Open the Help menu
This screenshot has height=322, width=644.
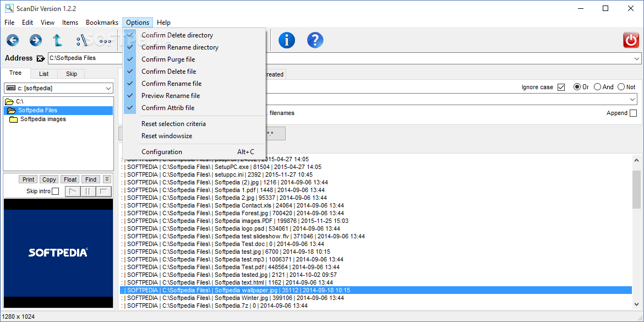[x=163, y=23]
